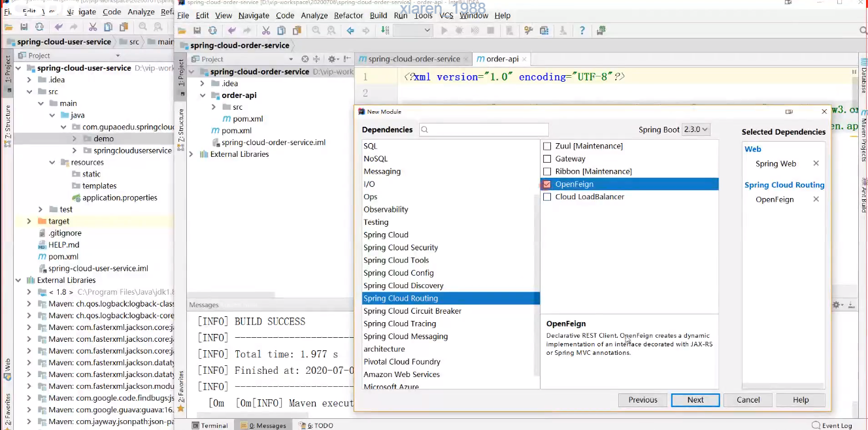Open Analyze menu in user-service window
Image resolution: width=868 pixels, height=430 pixels.
[x=141, y=12]
